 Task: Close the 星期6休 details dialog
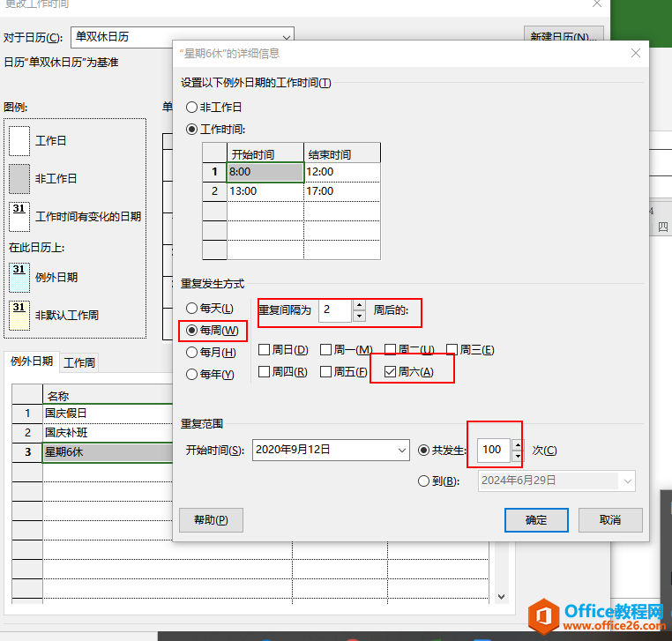[633, 53]
